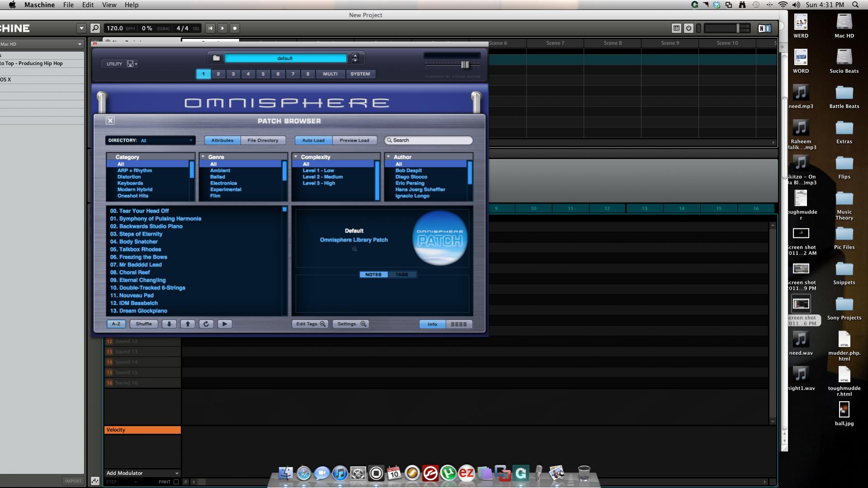Select the ball.jpg file on the desktop

[x=844, y=411]
